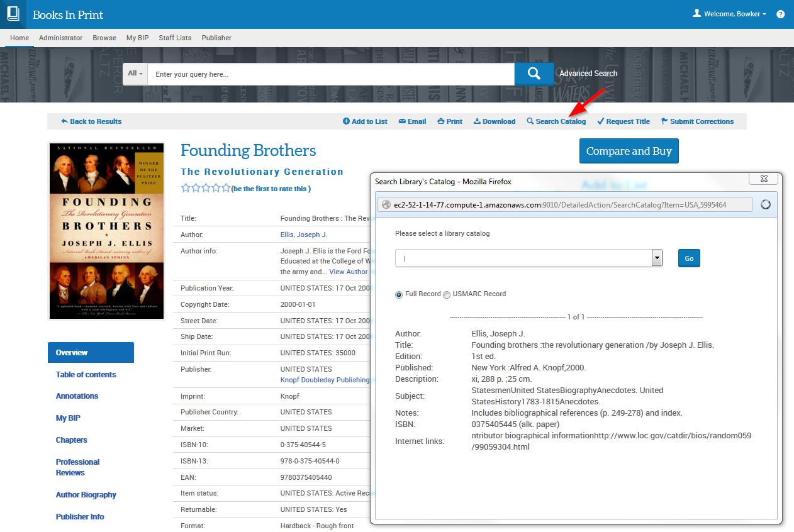794x532 pixels.
Task: Click the popup URL address field
Action: (x=565, y=204)
